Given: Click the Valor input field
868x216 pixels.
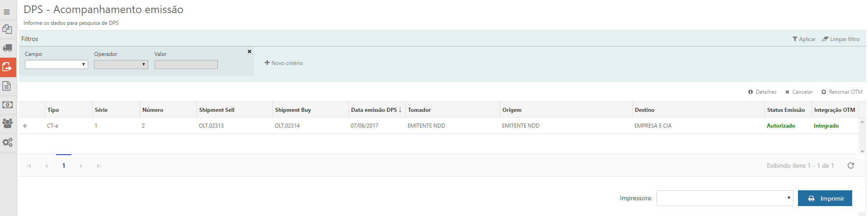Looking at the screenshot, I should tap(186, 64).
